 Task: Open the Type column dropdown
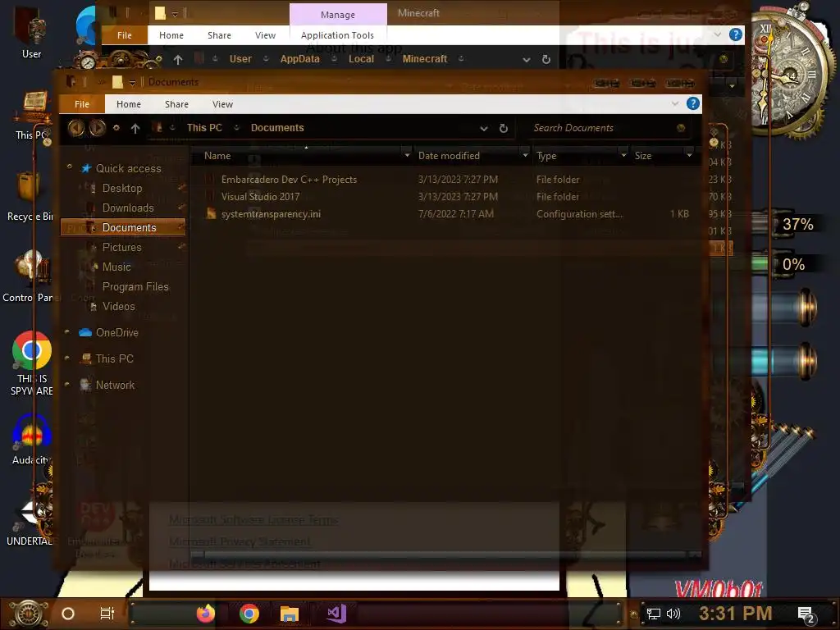pyautogui.click(x=623, y=155)
